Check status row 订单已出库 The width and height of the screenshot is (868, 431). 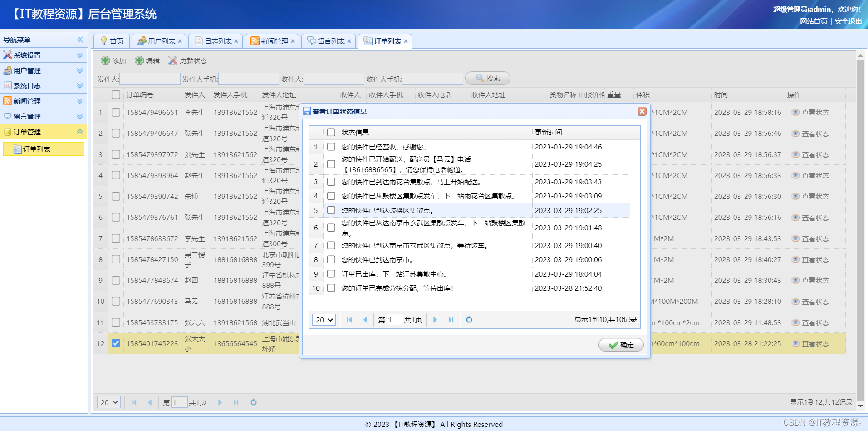tap(331, 274)
